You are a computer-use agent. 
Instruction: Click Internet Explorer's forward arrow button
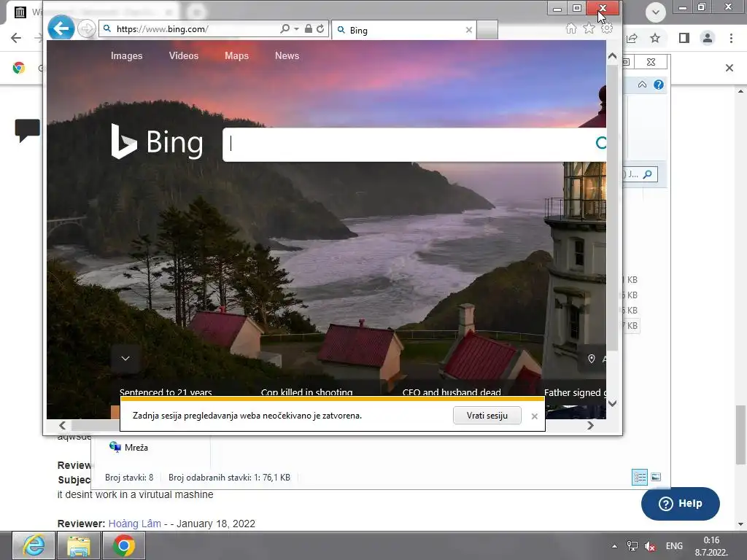[x=86, y=29]
